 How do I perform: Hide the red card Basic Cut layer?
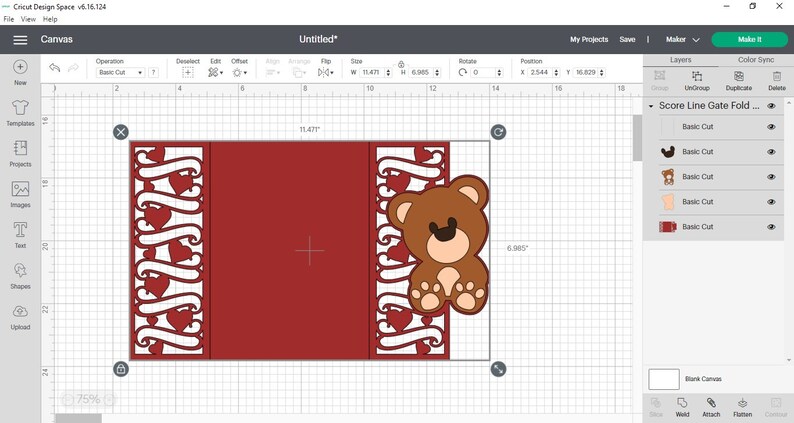[771, 226]
